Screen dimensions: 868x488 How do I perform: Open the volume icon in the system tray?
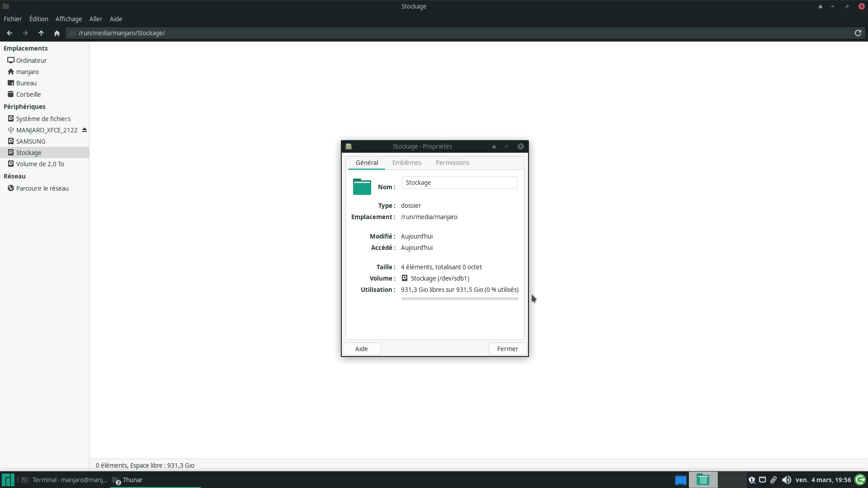click(x=786, y=480)
